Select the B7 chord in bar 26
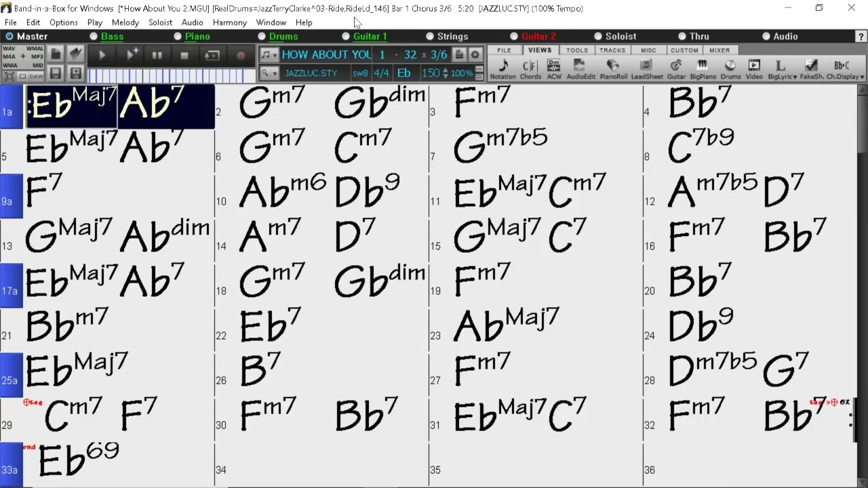868x488 pixels. [x=260, y=370]
